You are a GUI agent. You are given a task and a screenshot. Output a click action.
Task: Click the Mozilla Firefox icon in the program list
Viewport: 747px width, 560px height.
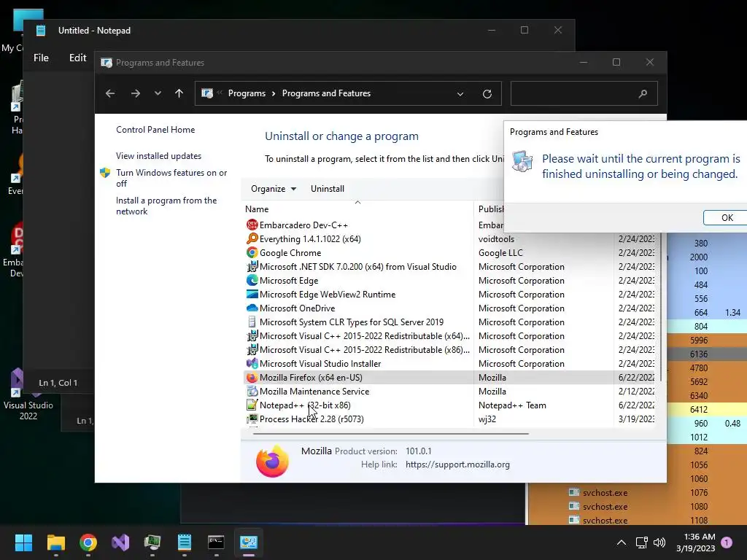click(252, 377)
